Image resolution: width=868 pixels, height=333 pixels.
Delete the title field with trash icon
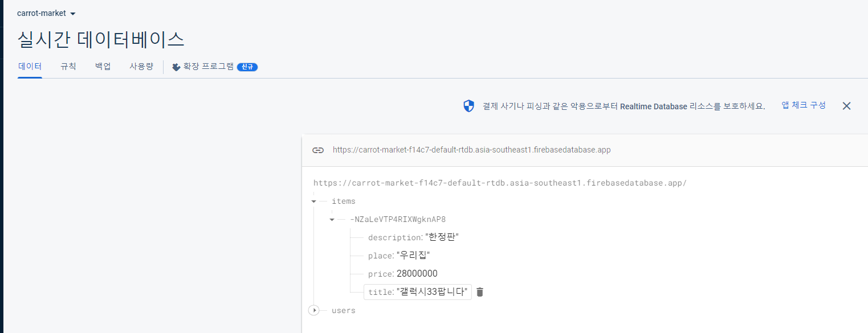[480, 292]
